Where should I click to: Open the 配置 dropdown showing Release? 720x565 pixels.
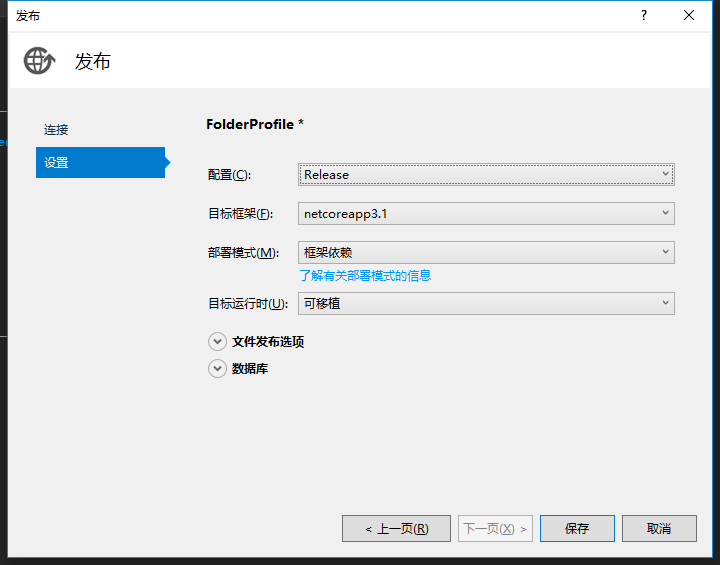486,174
